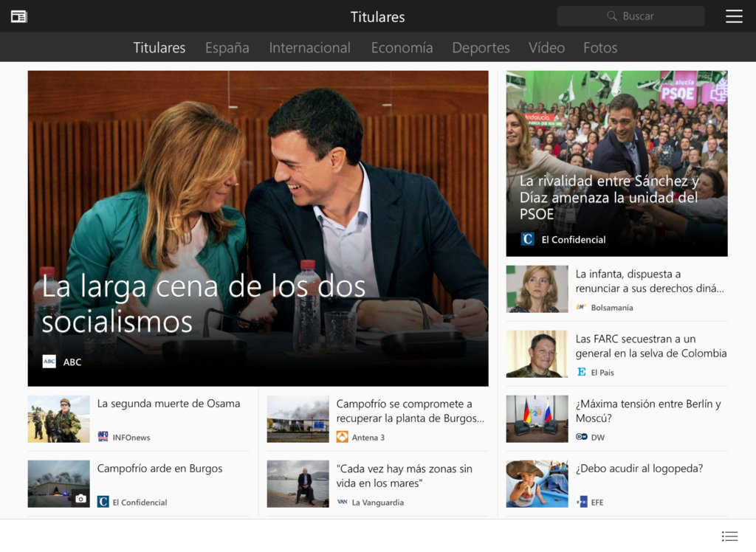
Task: Click the Antena 3 source logo
Action: tap(342, 437)
